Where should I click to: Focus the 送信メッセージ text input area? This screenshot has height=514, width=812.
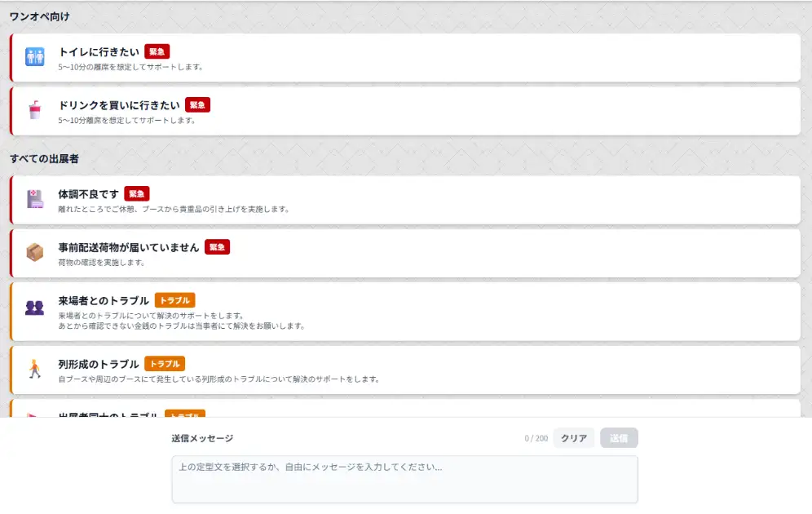coord(404,479)
